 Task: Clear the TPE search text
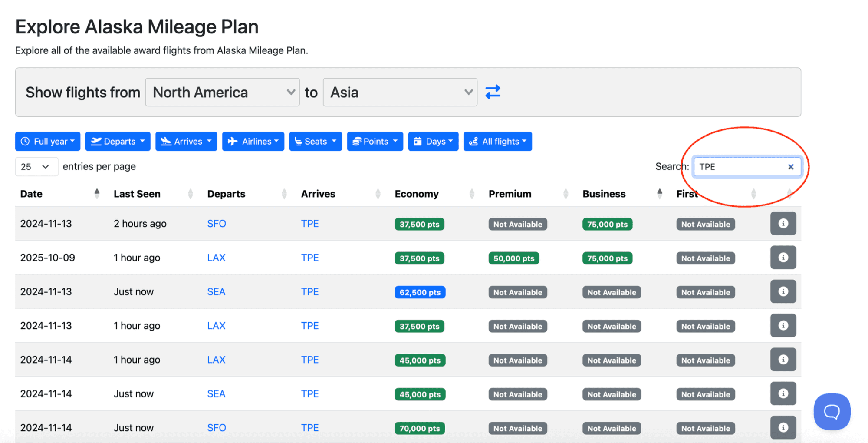tap(791, 167)
